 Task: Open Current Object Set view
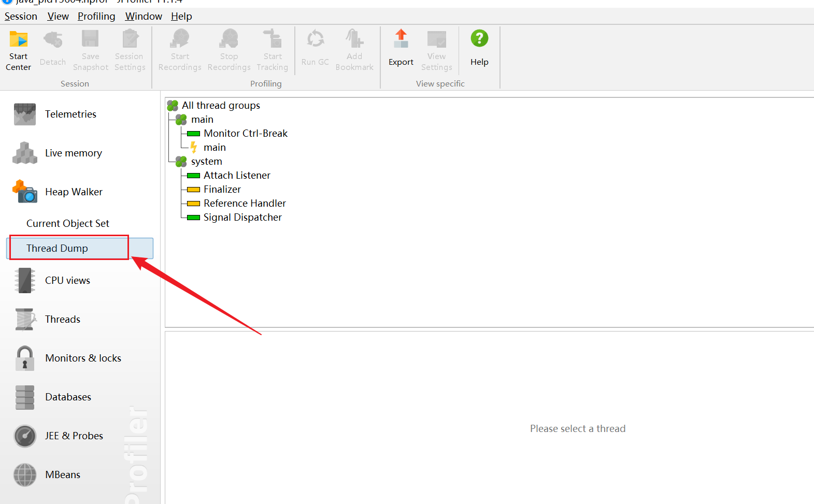click(x=68, y=223)
